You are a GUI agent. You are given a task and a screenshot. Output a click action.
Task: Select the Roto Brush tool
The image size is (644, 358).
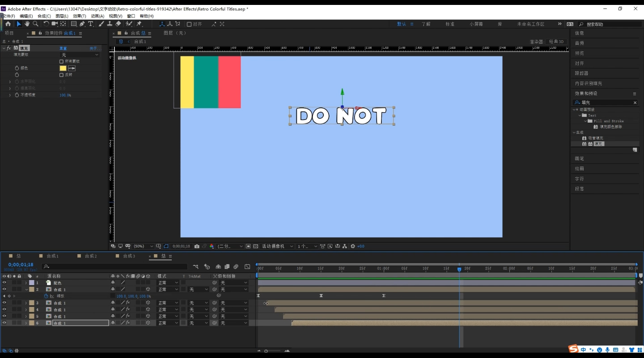click(129, 24)
